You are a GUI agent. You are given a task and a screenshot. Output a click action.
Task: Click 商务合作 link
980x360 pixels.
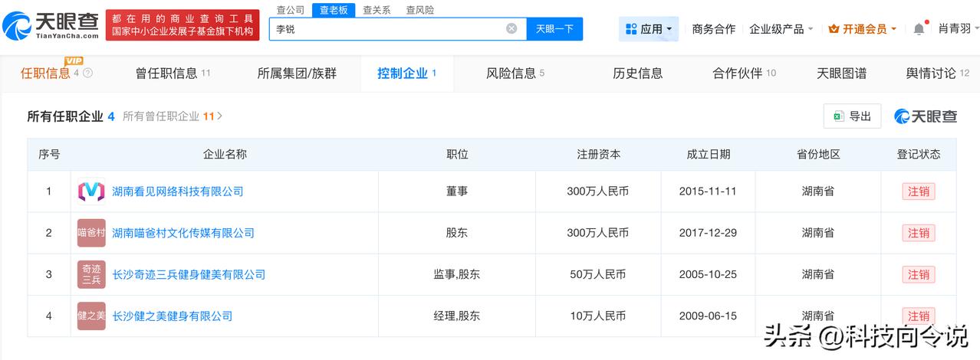713,29
